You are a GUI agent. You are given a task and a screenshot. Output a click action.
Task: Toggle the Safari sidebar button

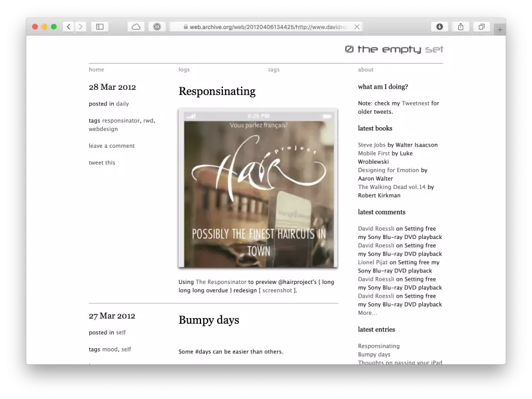click(x=100, y=27)
